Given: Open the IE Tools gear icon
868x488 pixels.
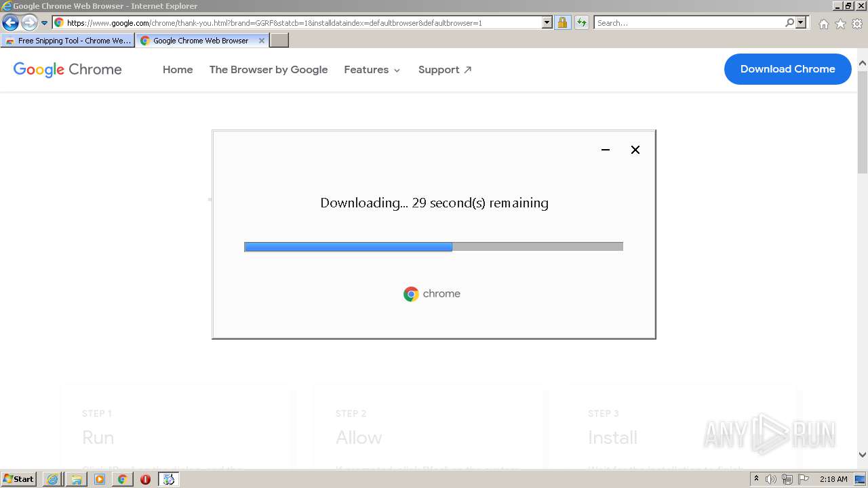Looking at the screenshot, I should tap(857, 24).
